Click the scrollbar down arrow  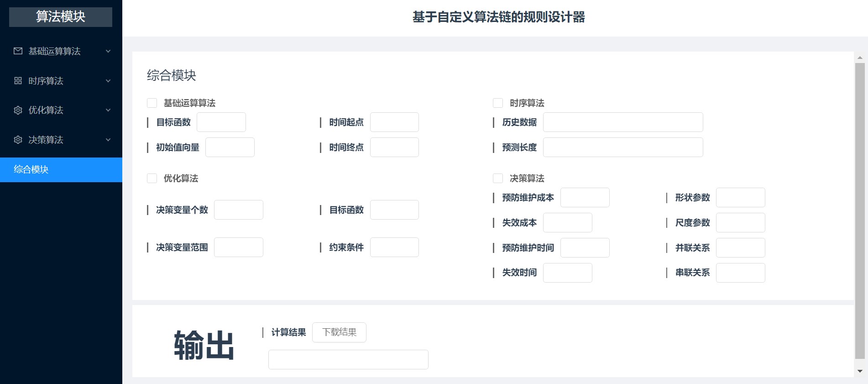click(860, 371)
